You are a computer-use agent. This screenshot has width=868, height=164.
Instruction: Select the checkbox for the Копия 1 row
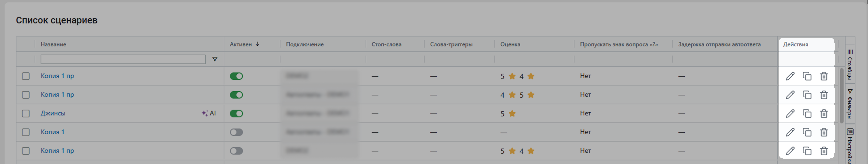[x=26, y=132]
